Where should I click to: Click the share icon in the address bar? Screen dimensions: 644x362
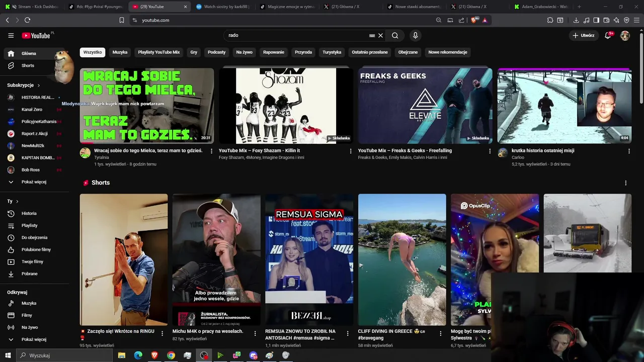461,20
